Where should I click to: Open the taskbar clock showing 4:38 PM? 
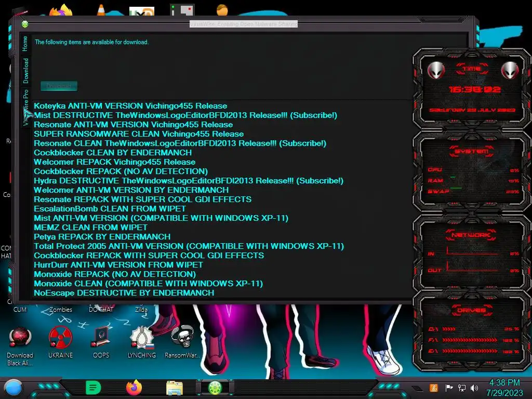[x=504, y=388]
